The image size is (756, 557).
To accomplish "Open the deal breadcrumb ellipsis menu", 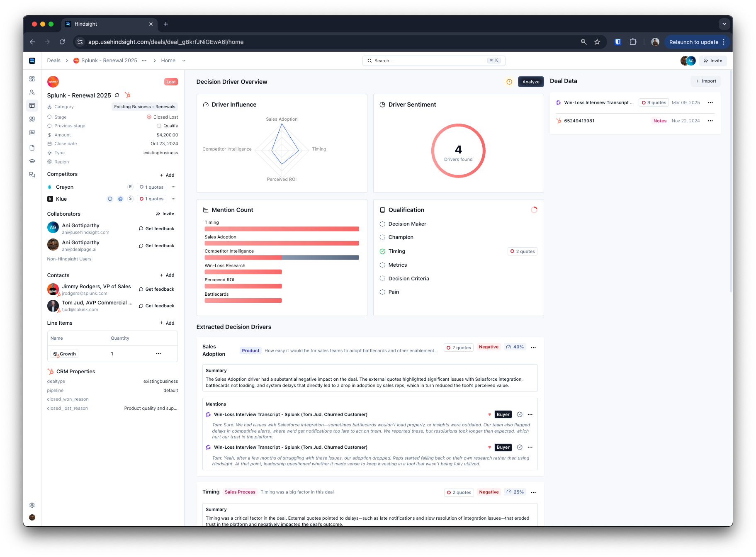I will point(144,61).
